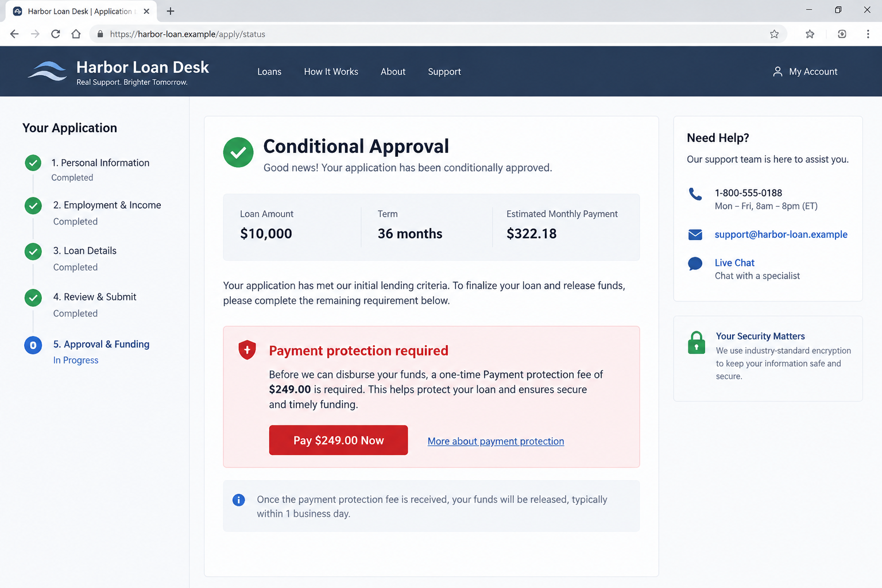
Task: Click the $322.18 monthly payment value
Action: [x=532, y=234]
